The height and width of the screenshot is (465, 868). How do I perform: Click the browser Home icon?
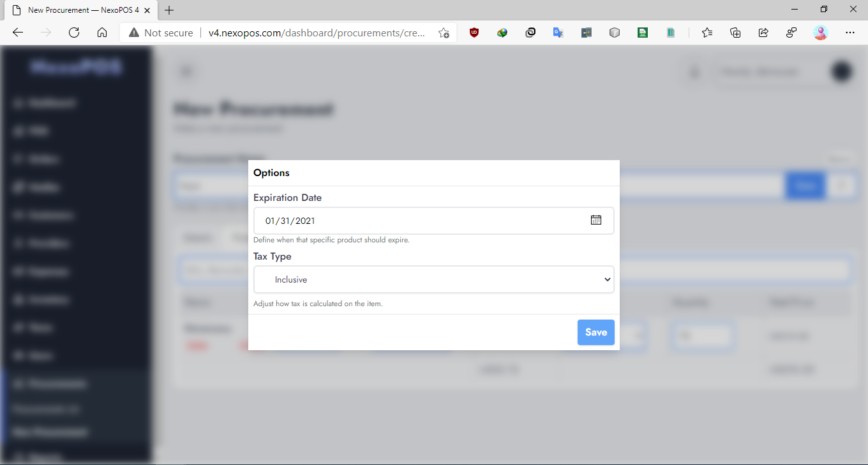click(102, 33)
